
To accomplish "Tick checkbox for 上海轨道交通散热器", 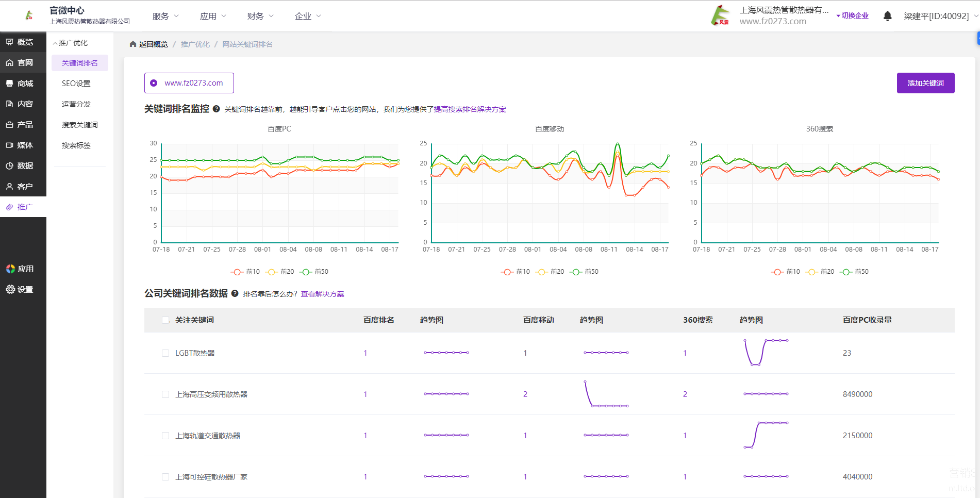I will click(165, 436).
